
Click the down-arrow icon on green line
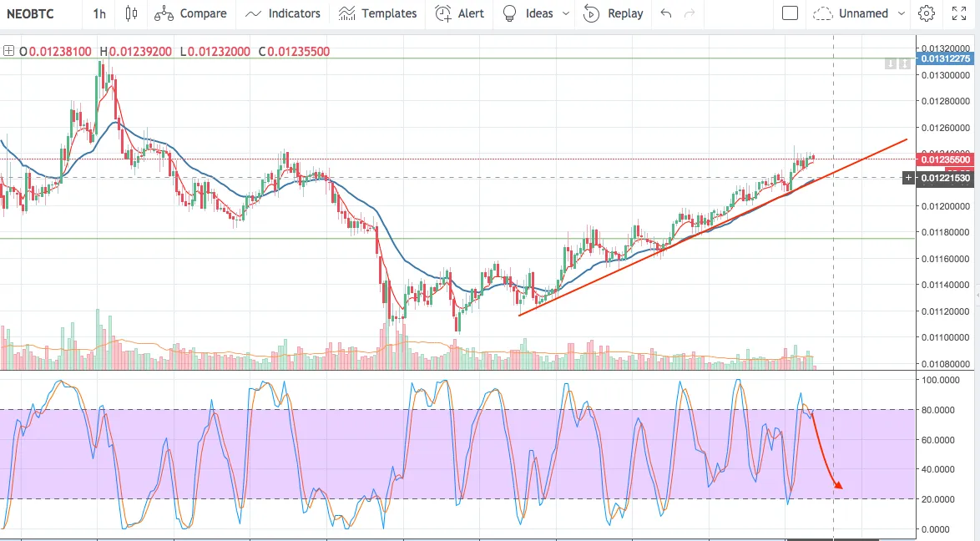coord(891,63)
